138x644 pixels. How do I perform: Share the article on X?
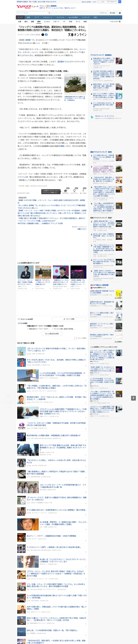43,35
